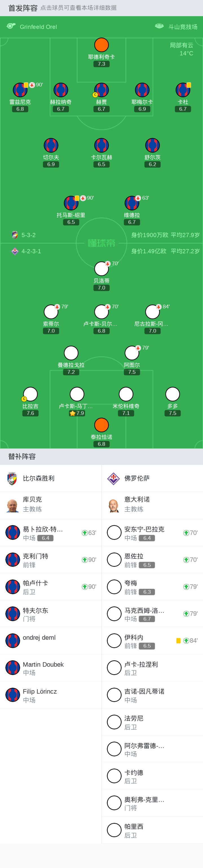203x868 pixels.
Task: Tap the Fiorentina crest beside 4-2-3-1
Action: point(15,251)
